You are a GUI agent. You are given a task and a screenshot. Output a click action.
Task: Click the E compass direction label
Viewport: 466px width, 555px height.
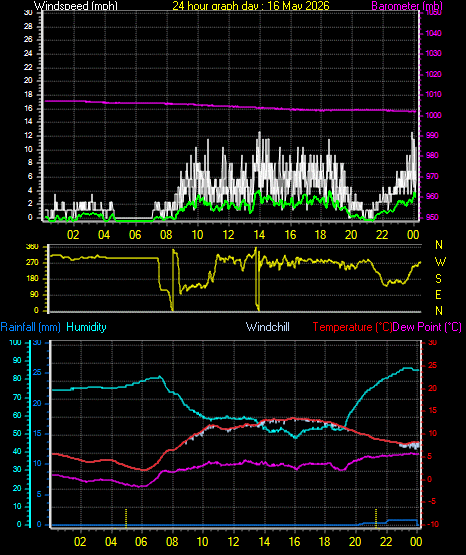pyautogui.click(x=438, y=295)
